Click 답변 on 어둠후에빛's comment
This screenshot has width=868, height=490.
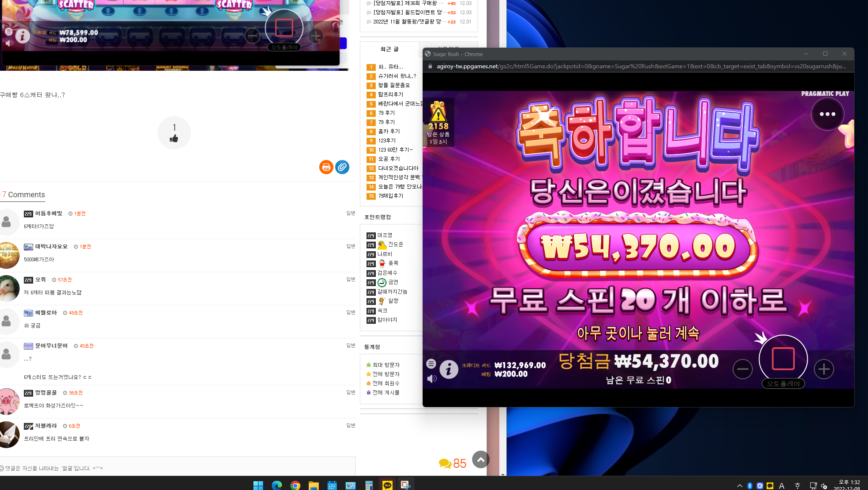pyautogui.click(x=351, y=213)
